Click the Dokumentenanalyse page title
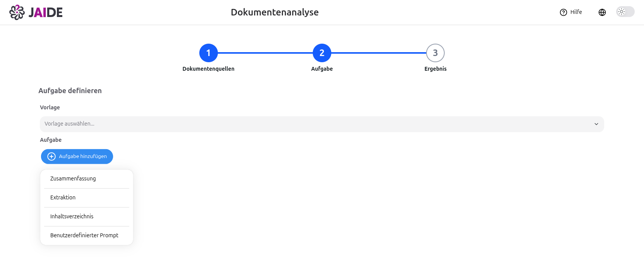 coord(275,12)
